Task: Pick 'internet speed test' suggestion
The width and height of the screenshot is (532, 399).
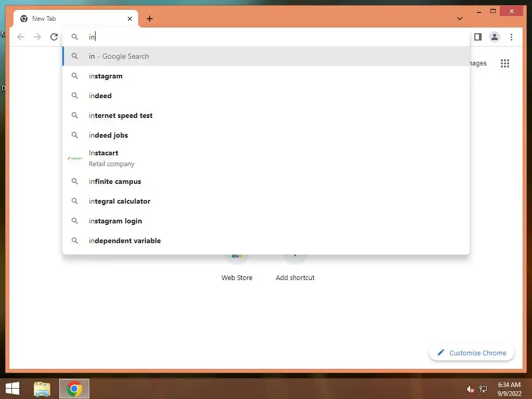Action: (267, 115)
